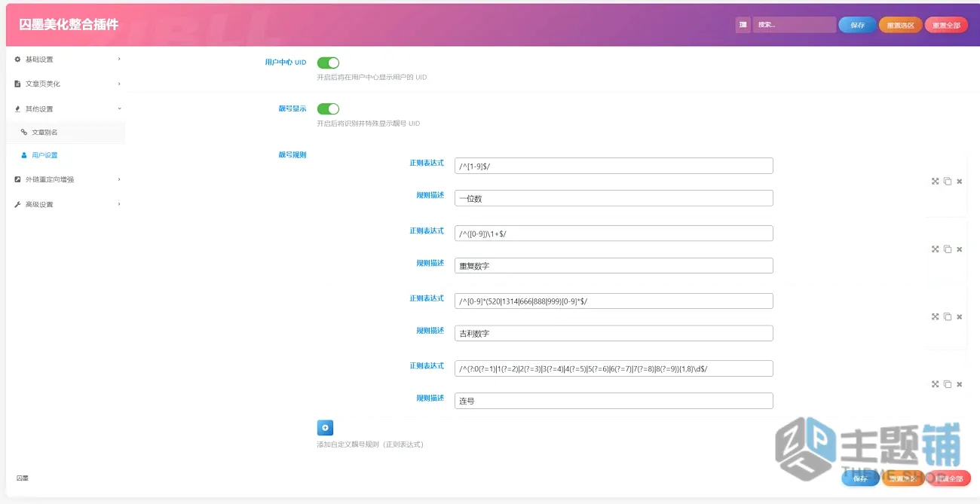Open the 外链重定向增强 menu label
Viewport: 980px width, 504px height.
(50, 180)
